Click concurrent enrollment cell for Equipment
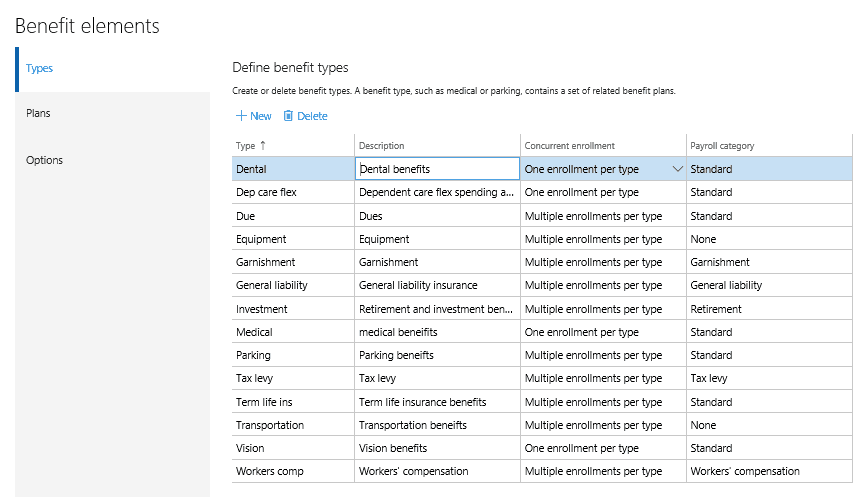865x497 pixels. coord(604,239)
